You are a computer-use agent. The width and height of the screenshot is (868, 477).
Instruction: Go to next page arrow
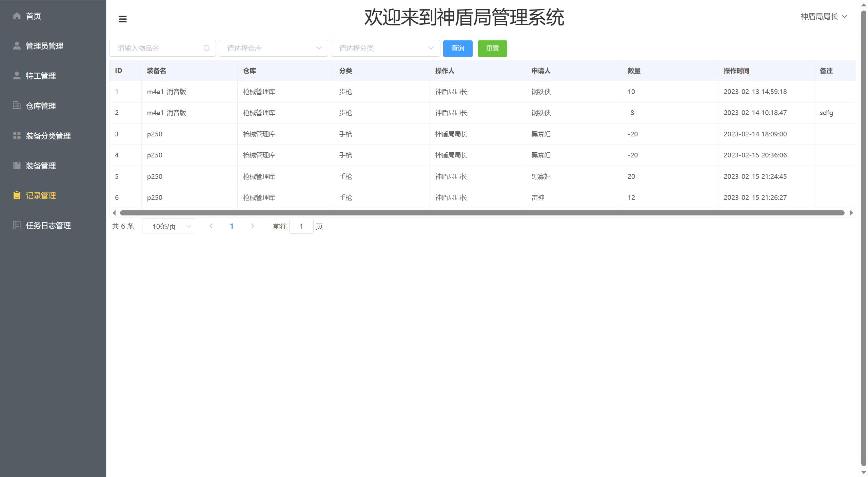[252, 226]
